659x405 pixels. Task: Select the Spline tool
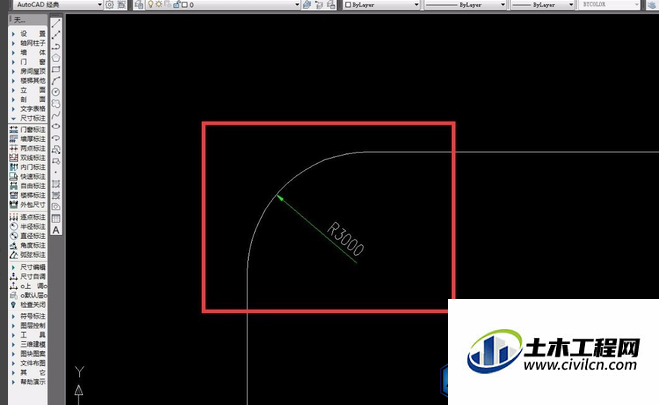coord(56,115)
